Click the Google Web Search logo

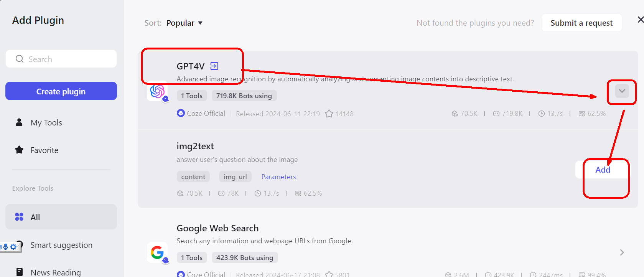click(157, 252)
